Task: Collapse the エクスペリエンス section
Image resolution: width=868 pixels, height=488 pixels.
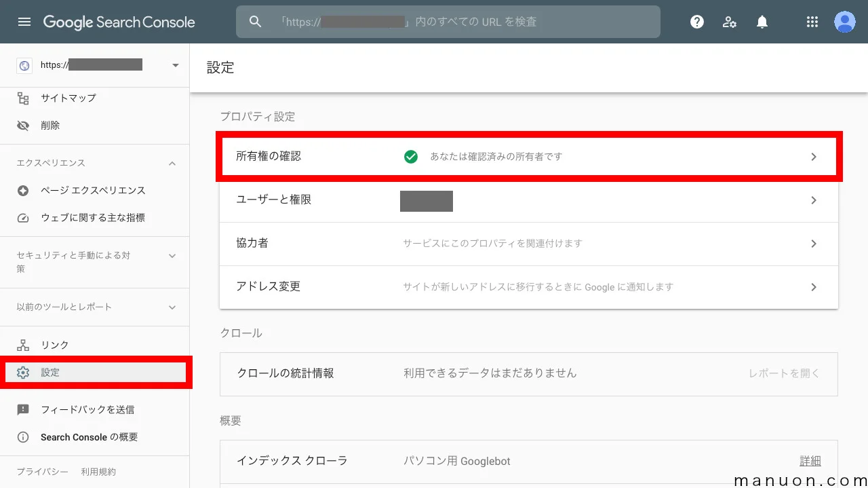Action: (172, 163)
